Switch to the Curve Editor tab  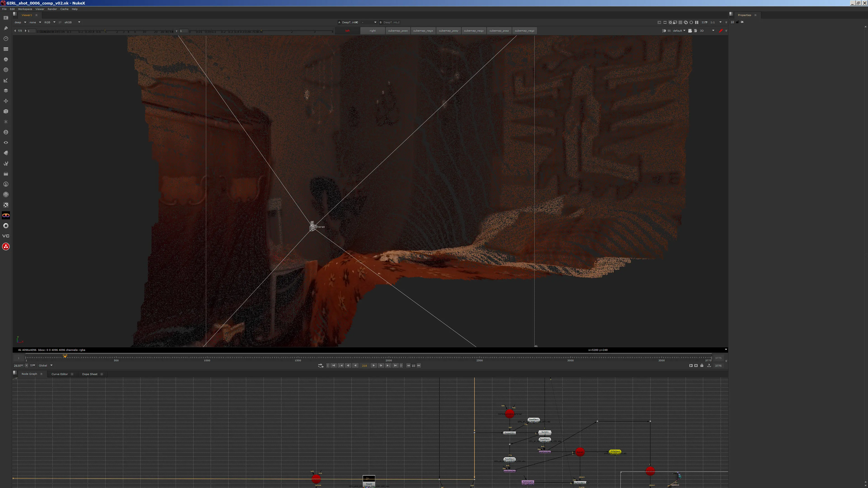(60, 374)
